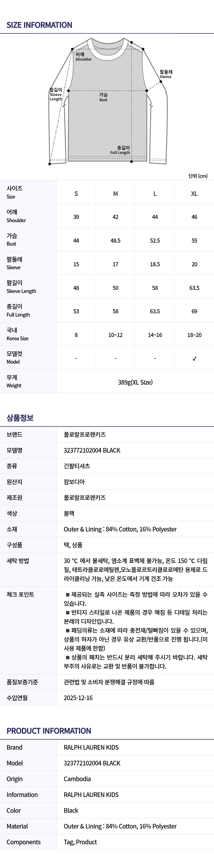Click the Shoulder label on the sweater diagram
This screenshot has width=214, height=868.
click(83, 57)
